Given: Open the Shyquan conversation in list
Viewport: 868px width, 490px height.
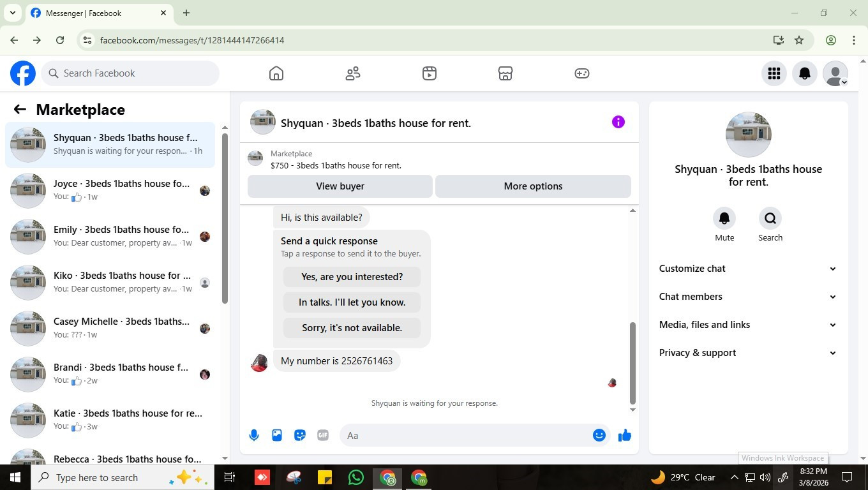Looking at the screenshot, I should tap(110, 144).
